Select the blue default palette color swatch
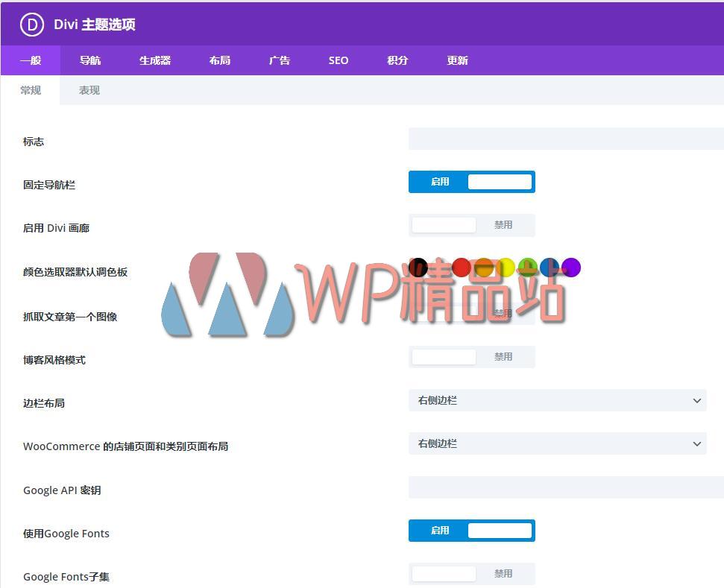Screen dimensions: 724x588 tap(549, 267)
